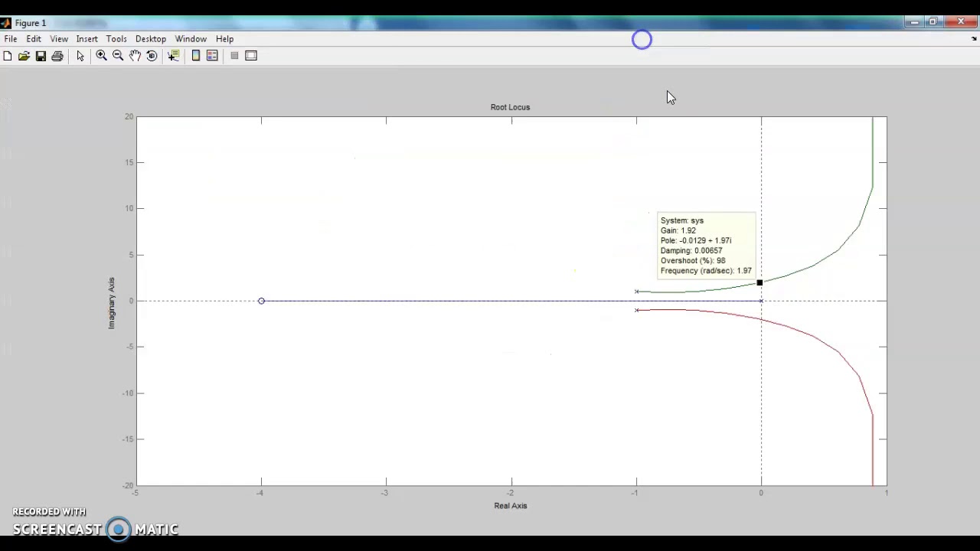Viewport: 980px width, 551px height.
Task: Click the Root Locus plot title
Action: coord(510,107)
